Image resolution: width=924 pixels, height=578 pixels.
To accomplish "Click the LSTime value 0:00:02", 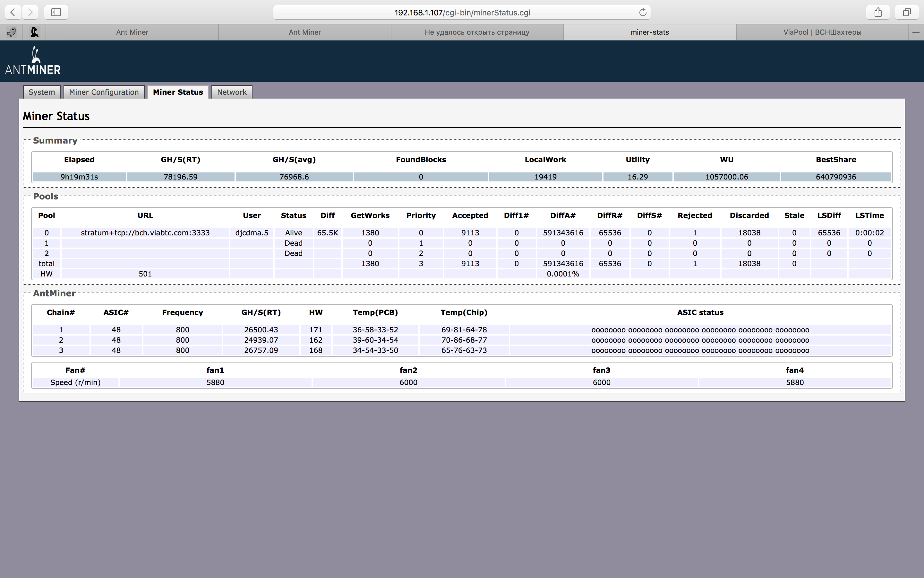I will (x=869, y=233).
